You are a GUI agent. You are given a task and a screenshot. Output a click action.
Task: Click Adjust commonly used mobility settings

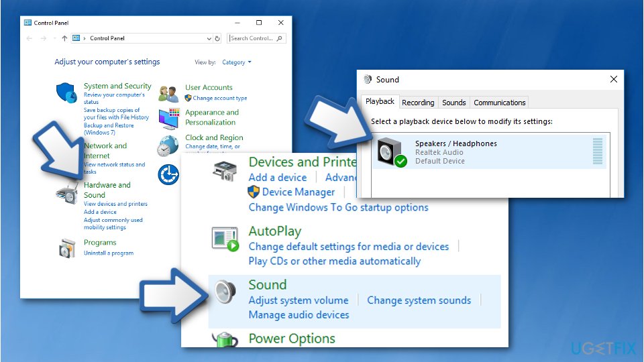[113, 224]
